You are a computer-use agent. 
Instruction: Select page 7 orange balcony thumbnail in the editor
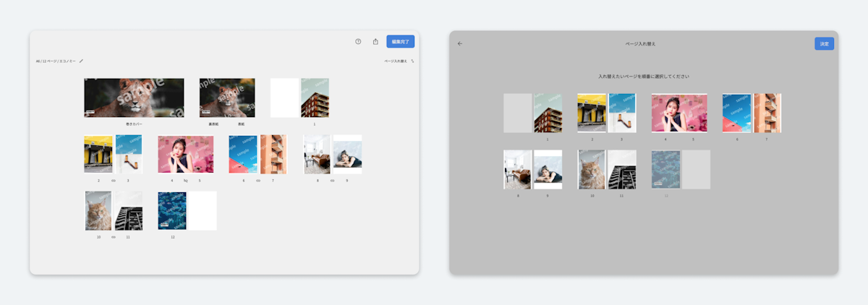[x=273, y=154]
